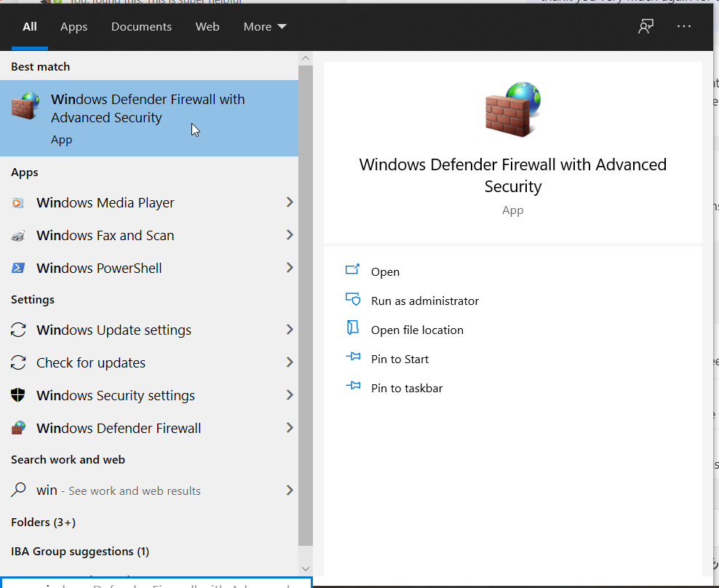Image resolution: width=719 pixels, height=588 pixels.
Task: Switch to the Documents tab
Action: click(x=141, y=27)
